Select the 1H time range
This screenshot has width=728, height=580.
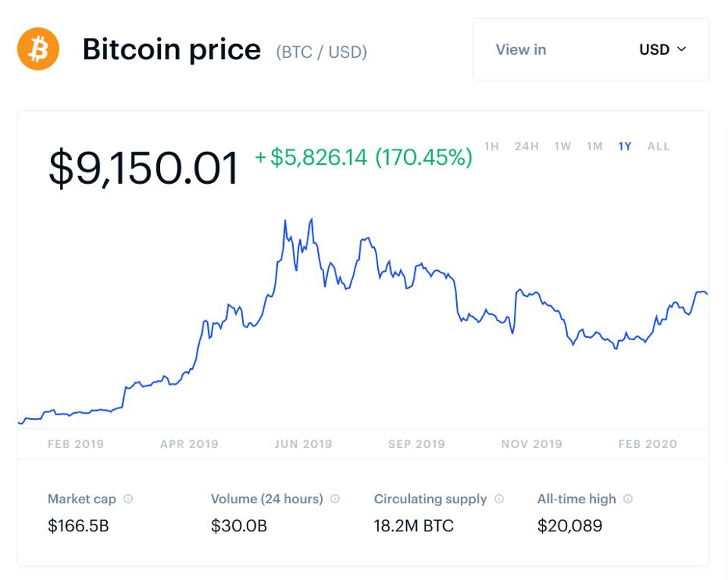coord(492,147)
